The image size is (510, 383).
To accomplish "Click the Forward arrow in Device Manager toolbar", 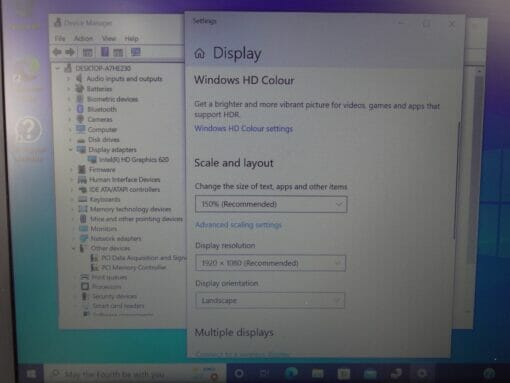I will pyautogui.click(x=70, y=52).
